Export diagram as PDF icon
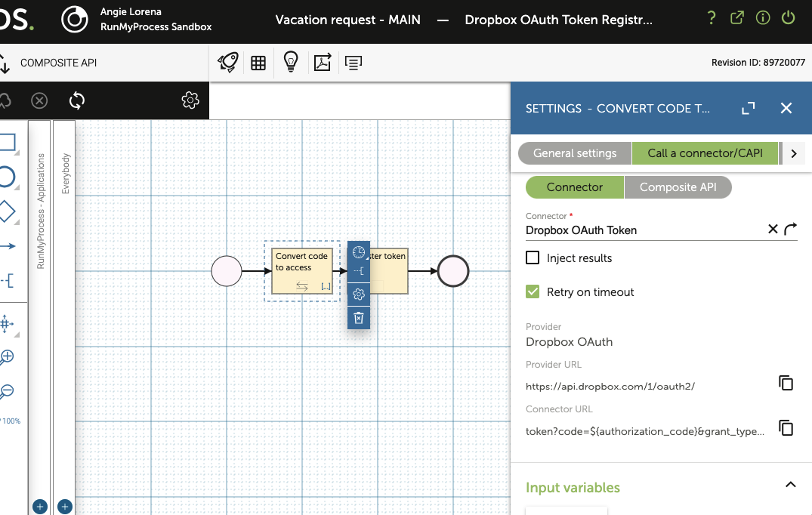Viewport: 812px width, 515px height. 322,63
